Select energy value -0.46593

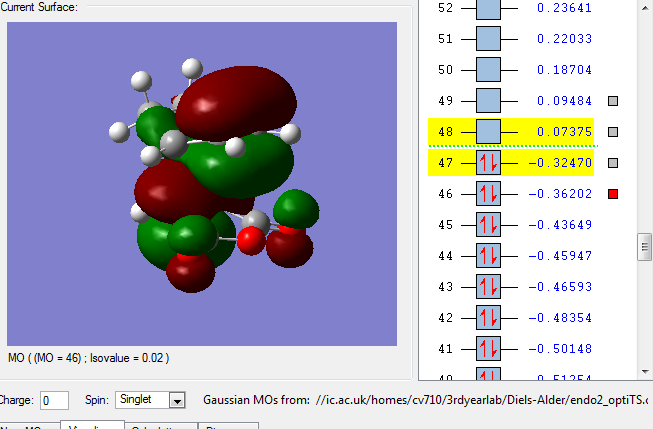(560, 287)
